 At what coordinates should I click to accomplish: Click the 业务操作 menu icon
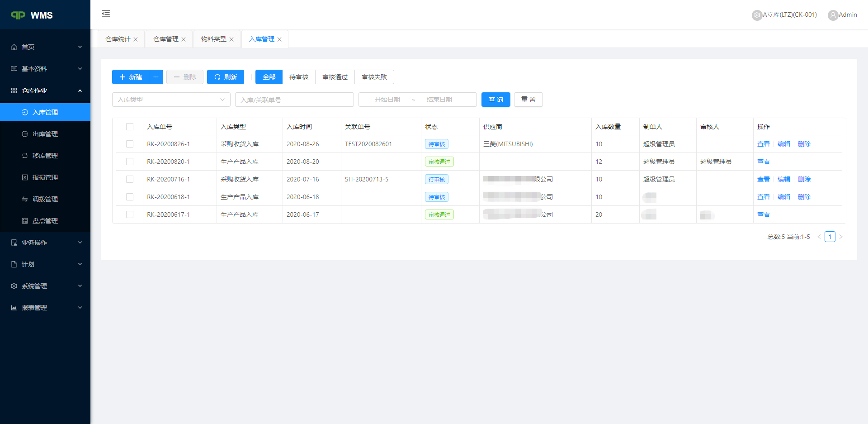click(x=14, y=243)
